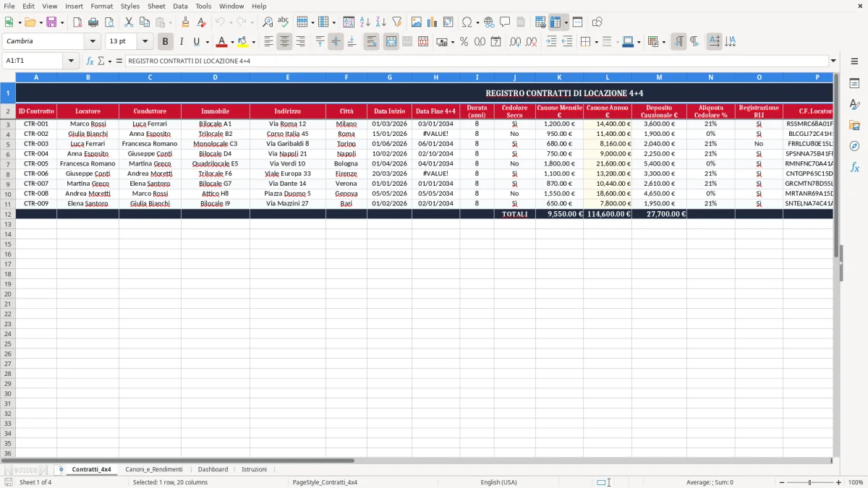Open Draw Functions shapes icon
This screenshot has width=868, height=488.
click(597, 22)
